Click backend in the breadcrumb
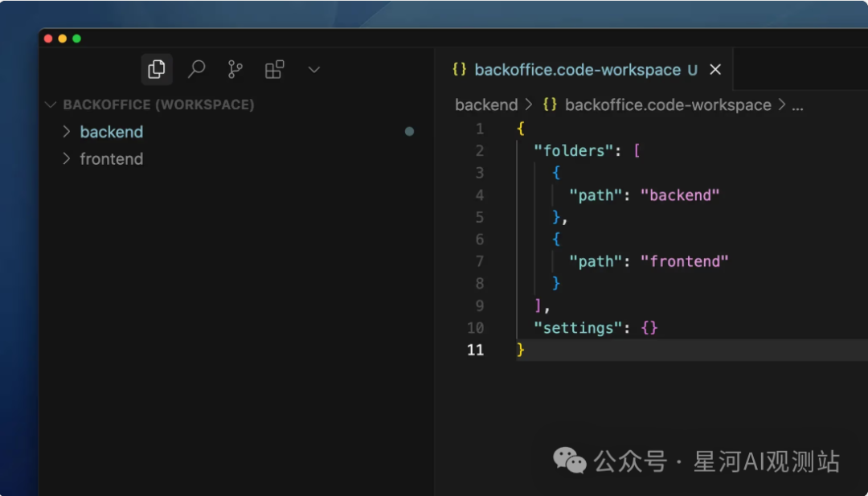The width and height of the screenshot is (868, 496). (x=486, y=105)
